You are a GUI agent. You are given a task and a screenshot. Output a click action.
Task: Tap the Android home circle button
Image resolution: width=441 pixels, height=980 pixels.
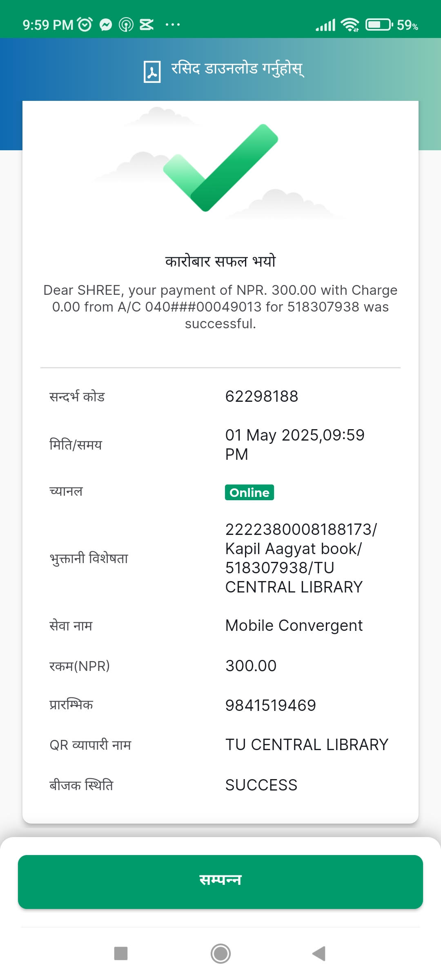(220, 953)
